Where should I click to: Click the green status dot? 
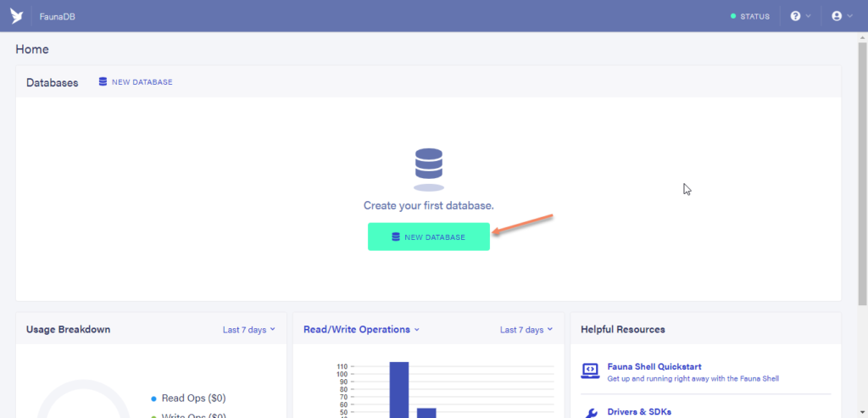click(733, 17)
